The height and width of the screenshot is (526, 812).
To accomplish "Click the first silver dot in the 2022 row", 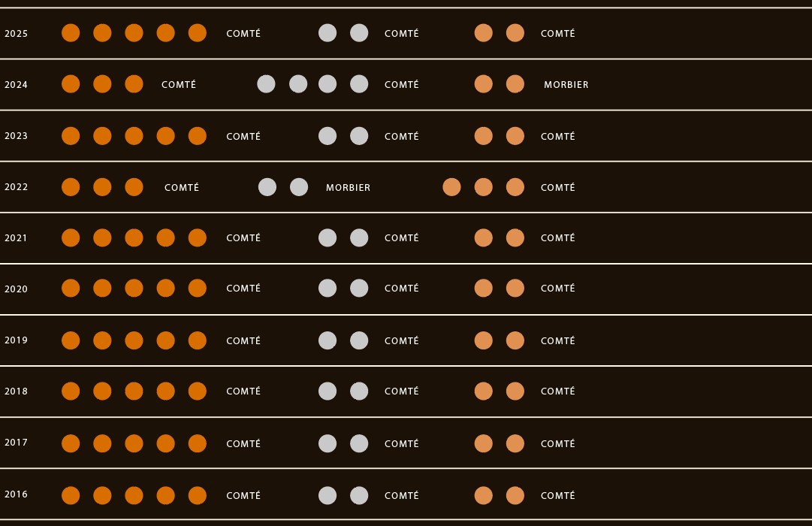I will pos(267,187).
